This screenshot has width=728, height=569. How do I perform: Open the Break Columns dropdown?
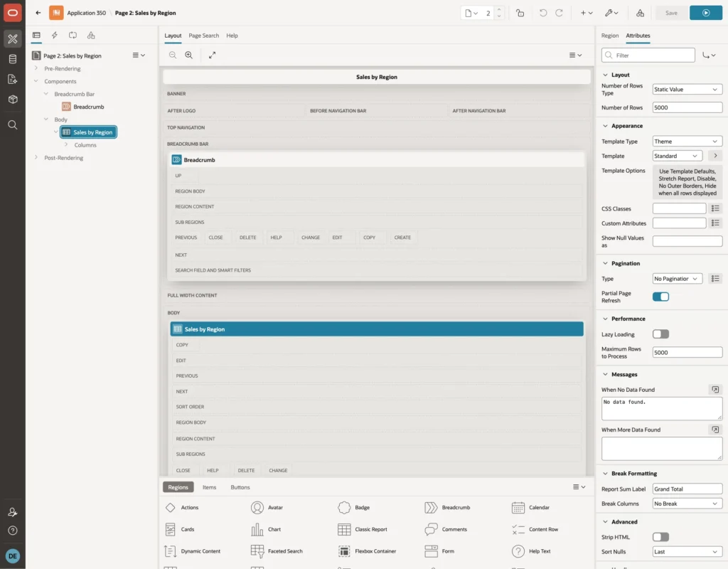[x=687, y=504]
